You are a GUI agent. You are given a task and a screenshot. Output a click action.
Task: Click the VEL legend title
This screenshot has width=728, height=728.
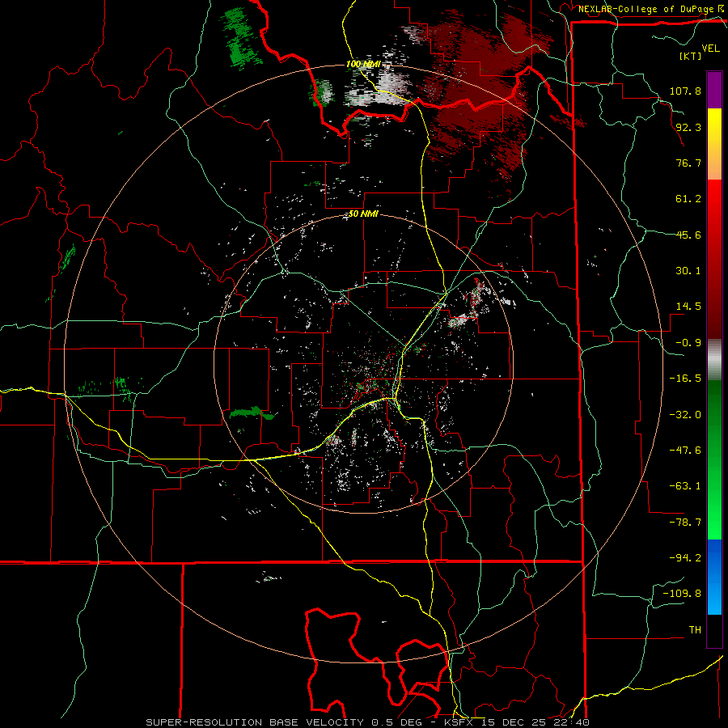click(711, 49)
